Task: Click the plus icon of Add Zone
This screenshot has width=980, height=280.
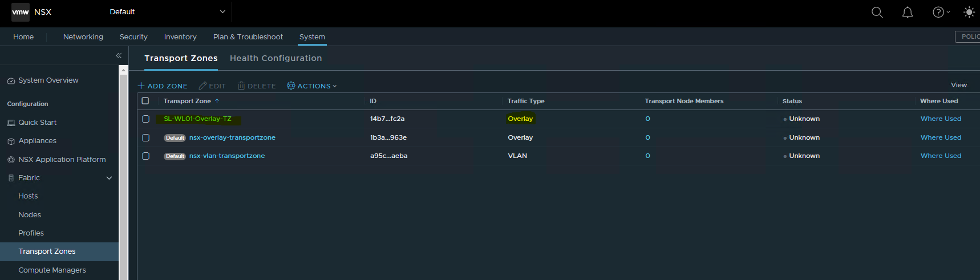Action: click(x=141, y=86)
